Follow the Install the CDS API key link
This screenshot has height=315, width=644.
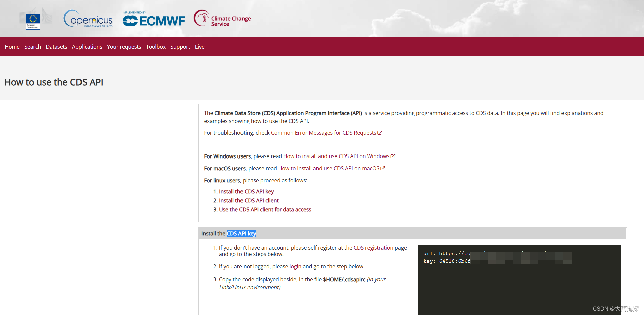coord(246,191)
